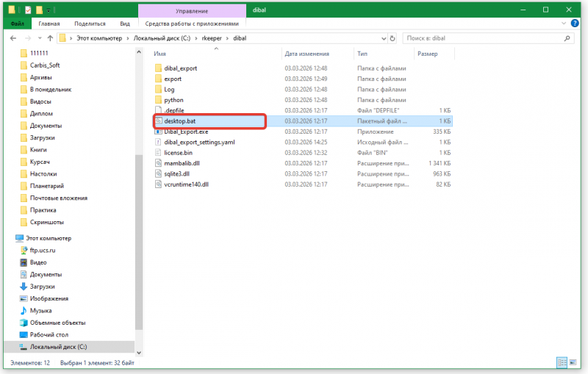The width and height of the screenshot is (588, 374).
Task: Click the dibal_export_settings.yaml file icon
Action: [x=158, y=142]
